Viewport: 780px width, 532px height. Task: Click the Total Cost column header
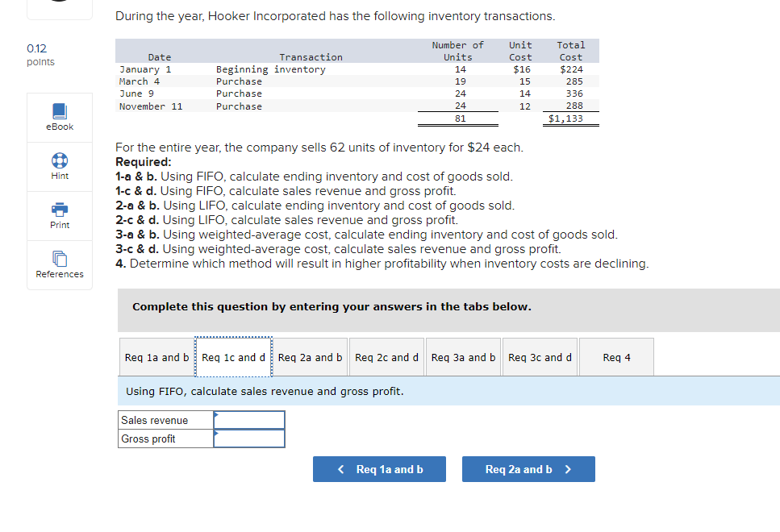pyautogui.click(x=570, y=52)
